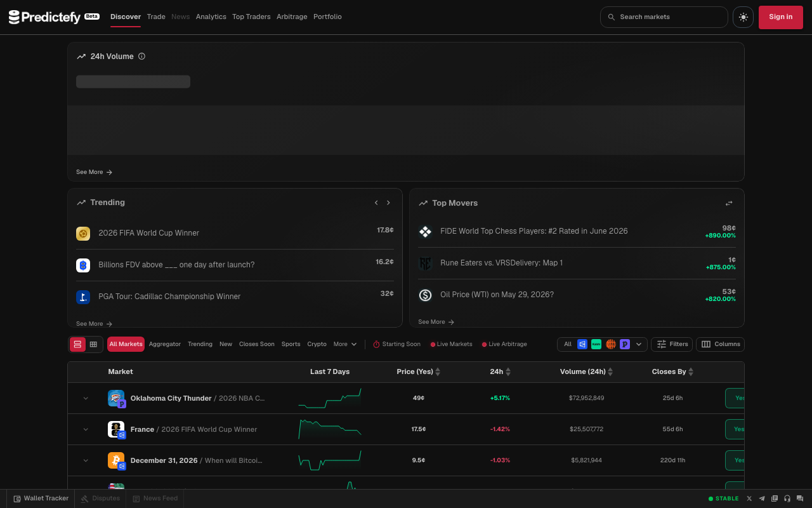Viewport: 812px width, 508px height.
Task: Select the orange globe platform icon filter
Action: pos(611,344)
